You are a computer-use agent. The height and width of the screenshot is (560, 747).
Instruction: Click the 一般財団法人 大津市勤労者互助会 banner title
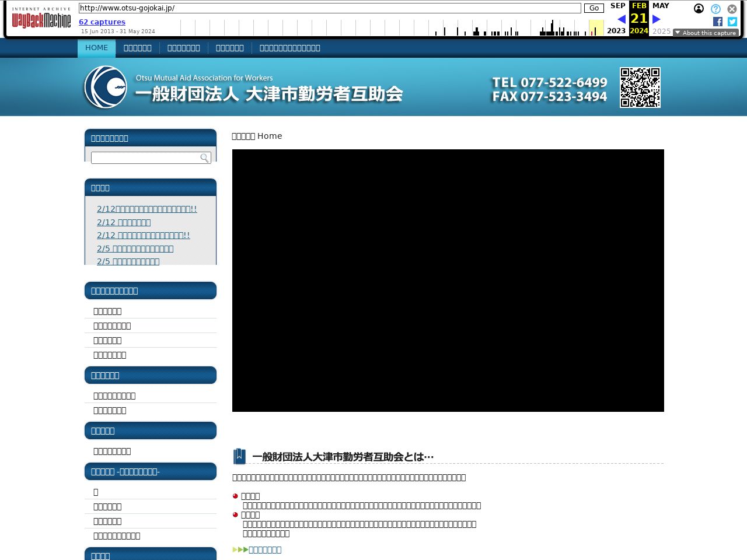tap(269, 94)
